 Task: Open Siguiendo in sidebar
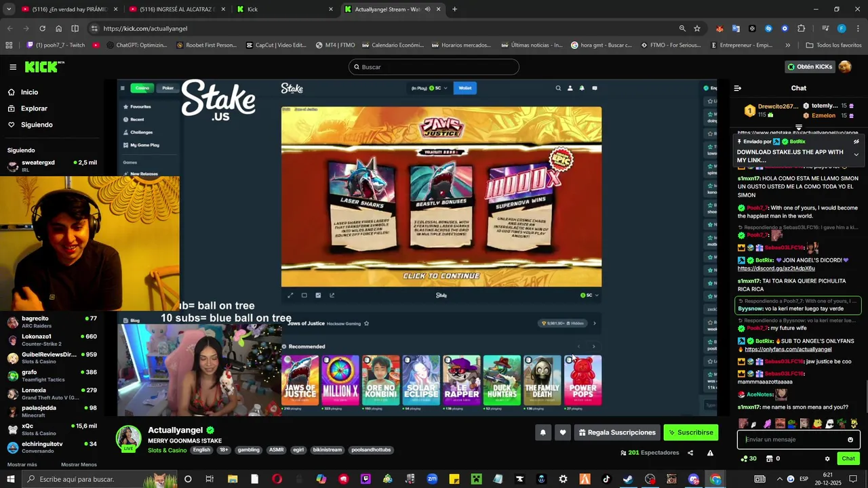[37, 125]
